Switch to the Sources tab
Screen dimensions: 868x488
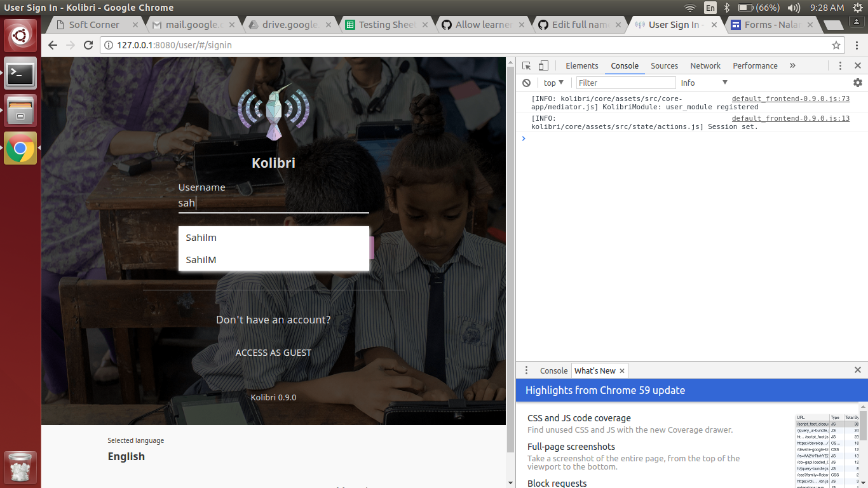(x=665, y=65)
